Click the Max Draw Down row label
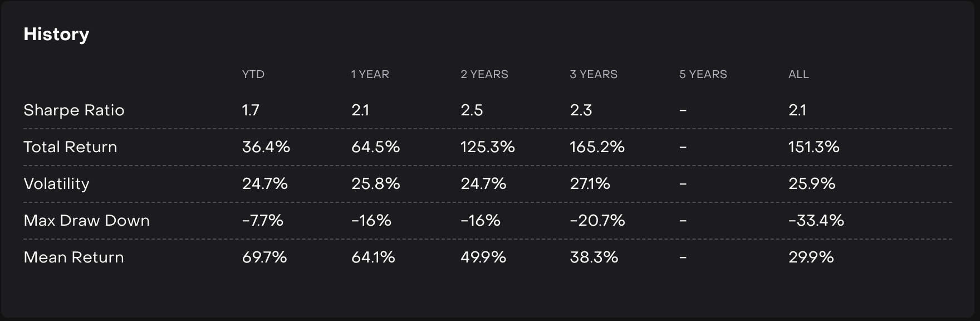The height and width of the screenshot is (321, 980). pos(86,220)
